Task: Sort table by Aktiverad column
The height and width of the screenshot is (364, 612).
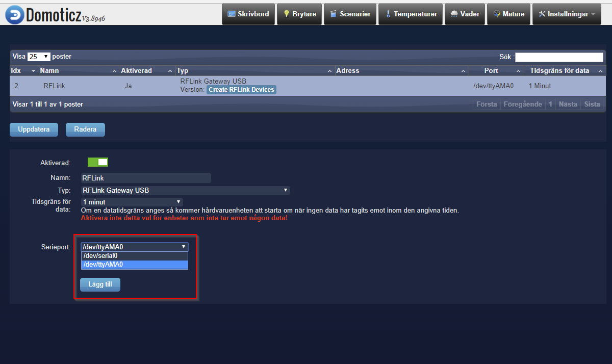Action: pos(147,71)
